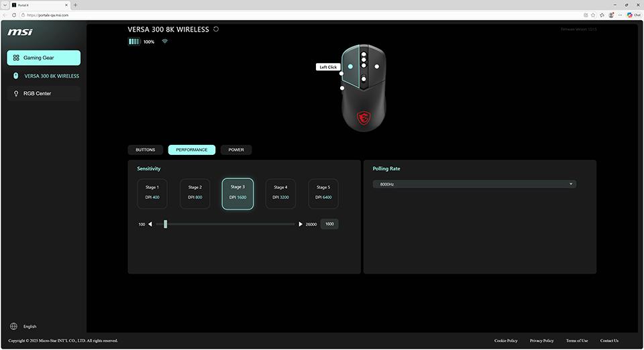Viewport: 644px width, 350px height.
Task: Click the DPI value field showing 1600
Action: [329, 224]
